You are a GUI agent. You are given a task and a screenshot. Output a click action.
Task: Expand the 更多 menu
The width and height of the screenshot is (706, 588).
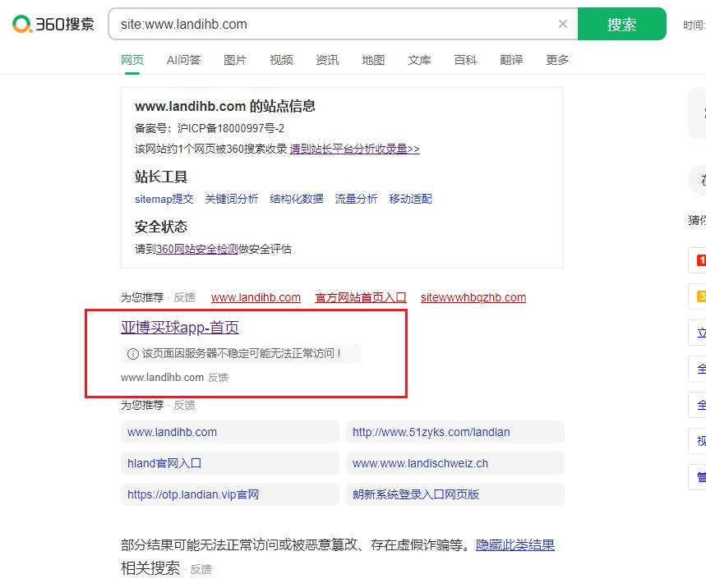pyautogui.click(x=557, y=60)
